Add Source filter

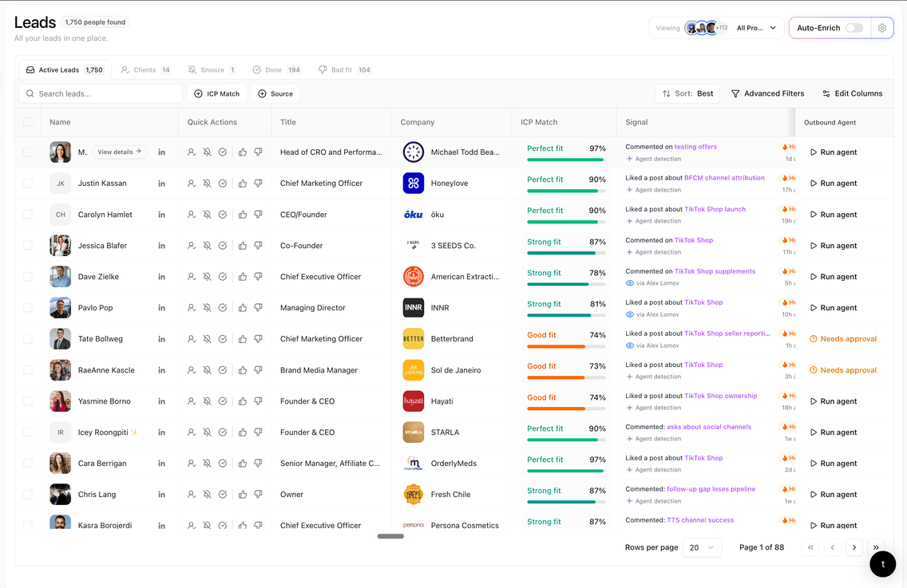click(275, 93)
